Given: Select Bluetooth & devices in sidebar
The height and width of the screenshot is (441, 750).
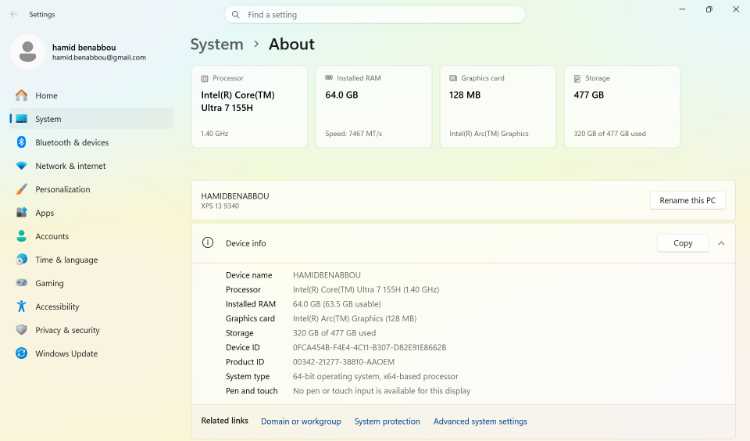Looking at the screenshot, I should tap(91, 142).
